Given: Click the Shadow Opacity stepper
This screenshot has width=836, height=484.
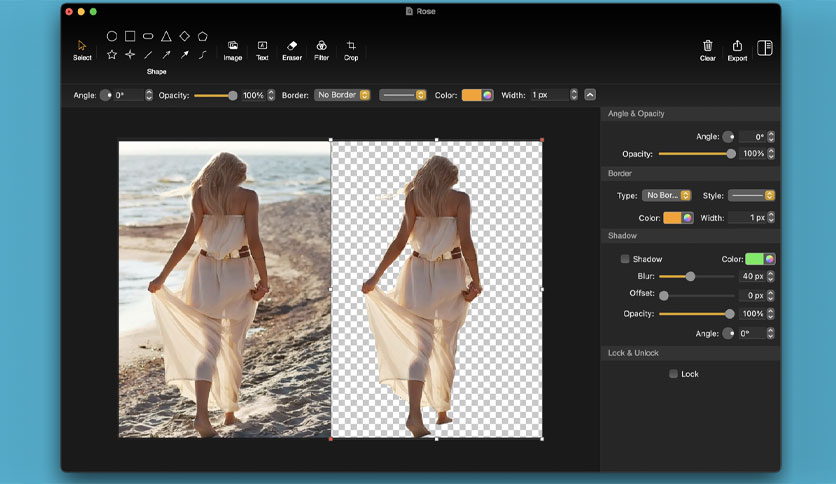Looking at the screenshot, I should [x=771, y=314].
